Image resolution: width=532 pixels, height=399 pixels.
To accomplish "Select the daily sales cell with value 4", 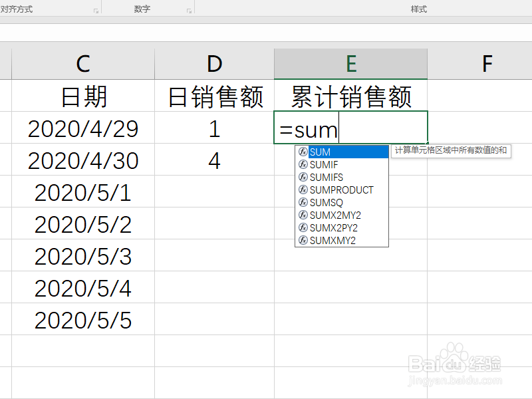I will (x=214, y=160).
